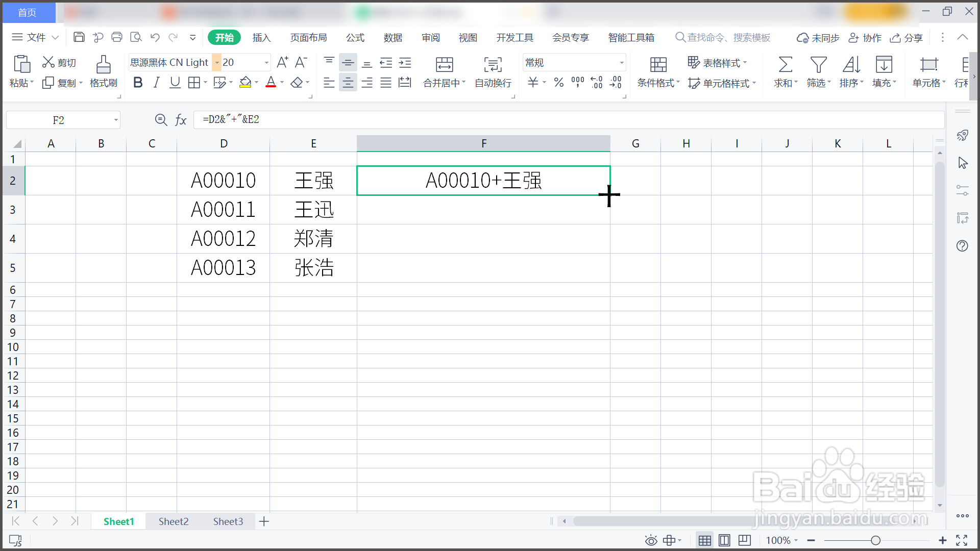Click the zoom slider handle

875,540
